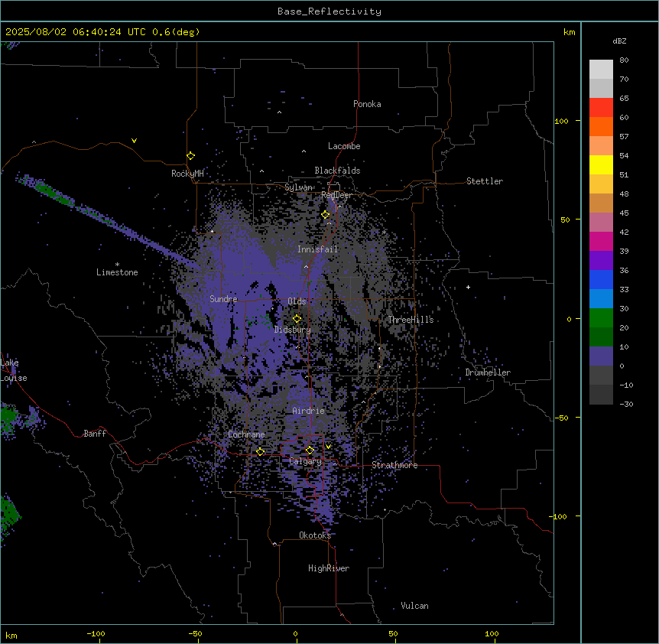
Task: Click the Cochrane label
Action: coord(246,434)
